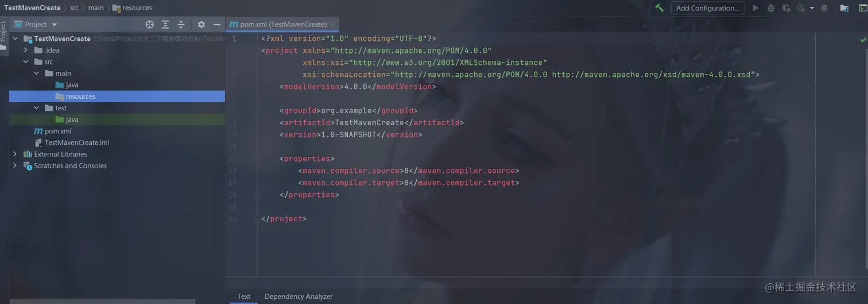Select the .idea folder row
Viewport: 868px width, 304px height.
click(x=117, y=50)
